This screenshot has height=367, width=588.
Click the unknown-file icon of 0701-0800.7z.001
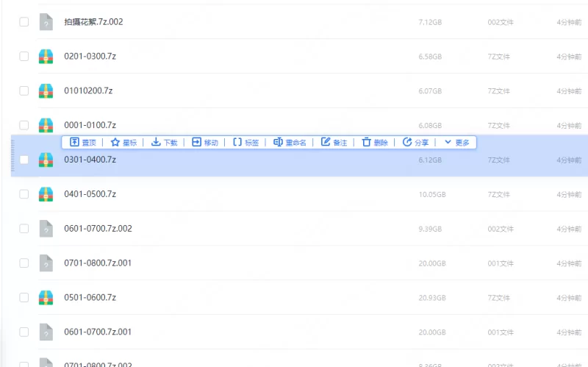tap(46, 263)
